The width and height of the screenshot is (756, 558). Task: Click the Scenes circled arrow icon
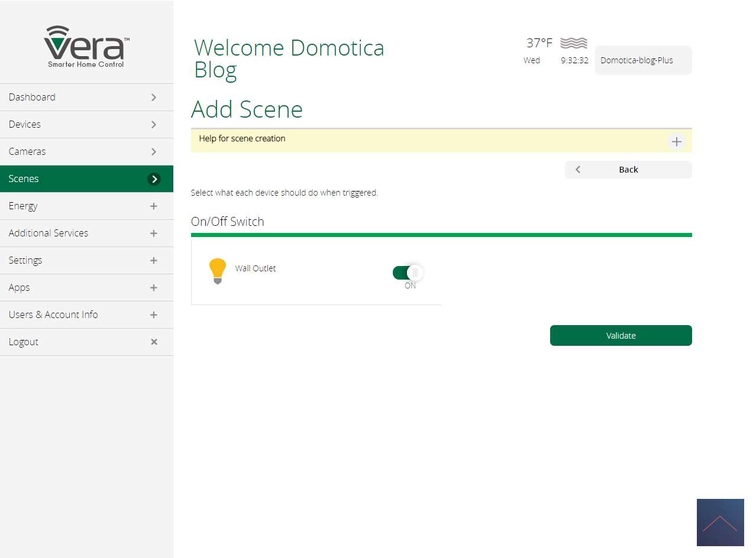tap(154, 179)
